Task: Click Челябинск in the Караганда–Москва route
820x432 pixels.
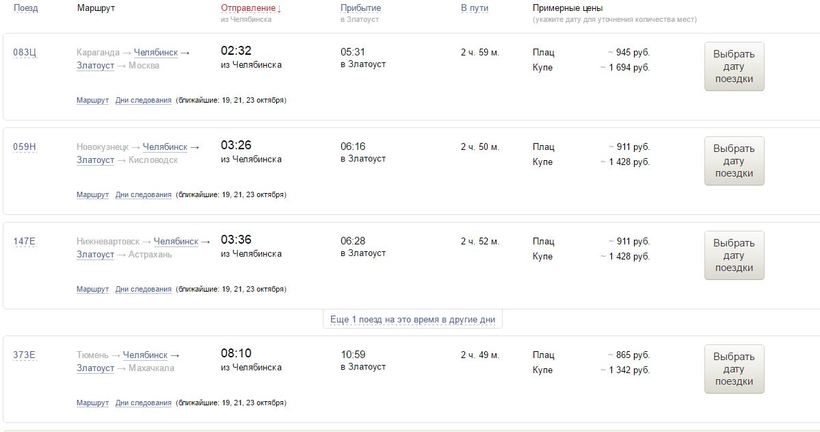Action: (155, 52)
